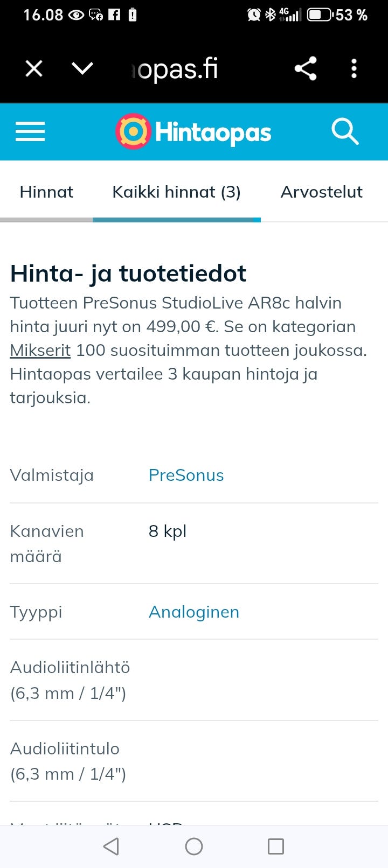Image resolution: width=388 pixels, height=868 pixels.
Task: Open the hamburger navigation menu
Action: pyautogui.click(x=30, y=131)
